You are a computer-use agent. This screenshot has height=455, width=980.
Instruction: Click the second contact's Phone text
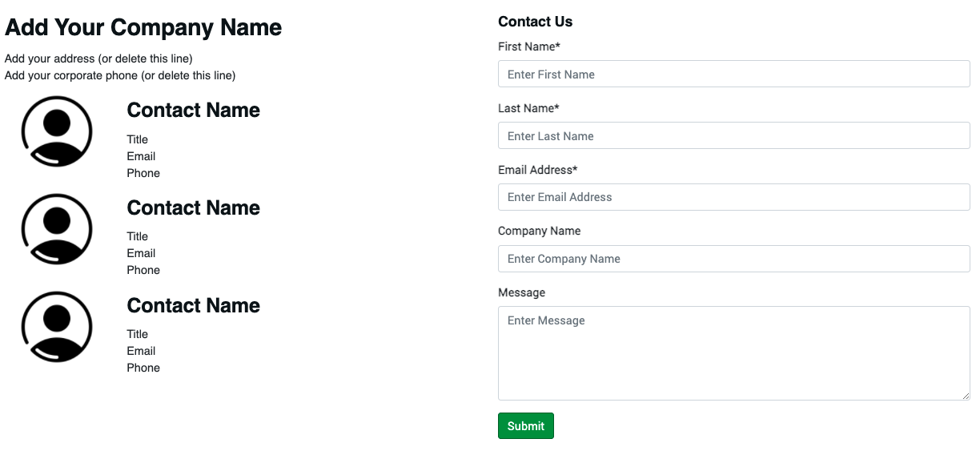tap(143, 270)
